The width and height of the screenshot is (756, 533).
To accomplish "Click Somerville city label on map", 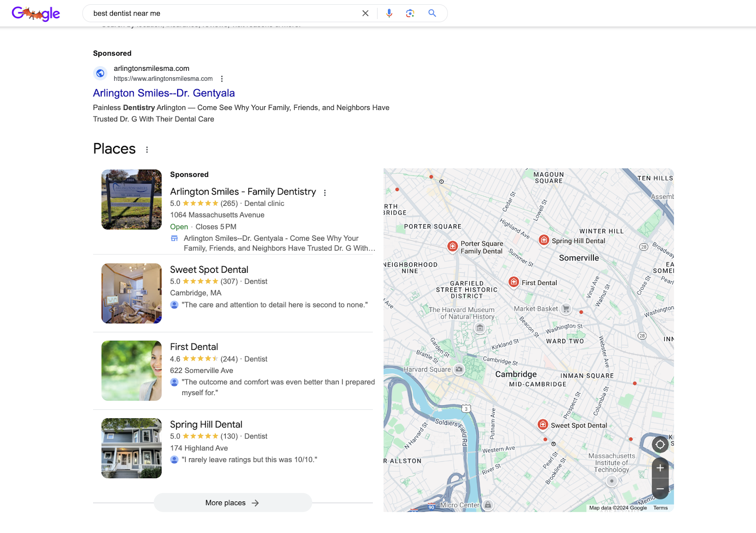I will [x=579, y=258].
